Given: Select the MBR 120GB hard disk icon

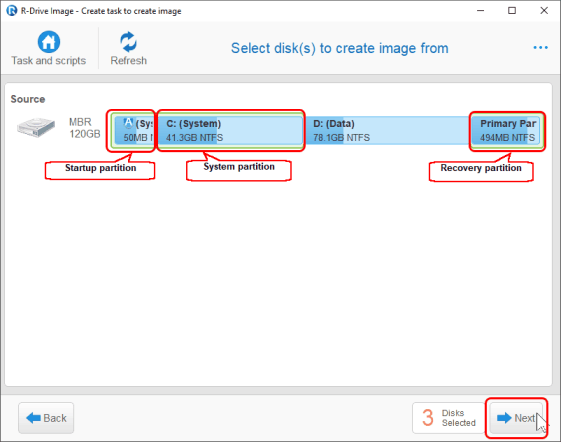Looking at the screenshot, I should coord(36,127).
